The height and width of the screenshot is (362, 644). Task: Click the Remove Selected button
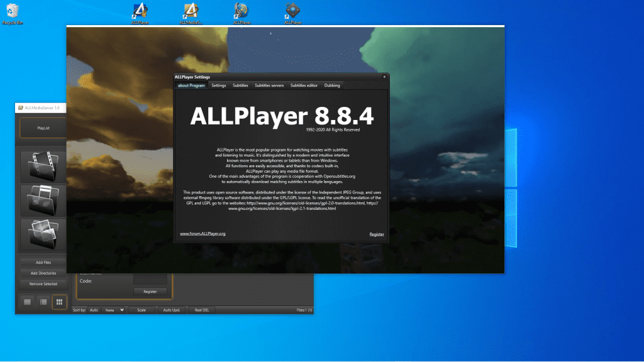[43, 283]
